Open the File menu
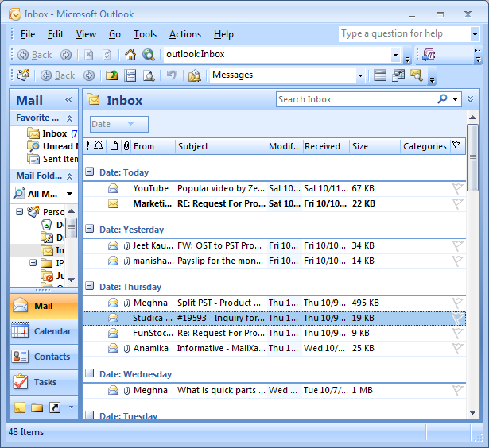This screenshot has height=448, width=489. click(x=28, y=34)
